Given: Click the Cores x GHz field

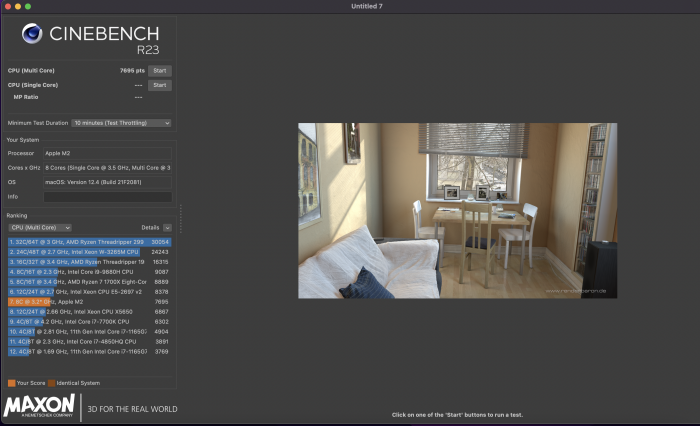Looking at the screenshot, I should point(107,168).
